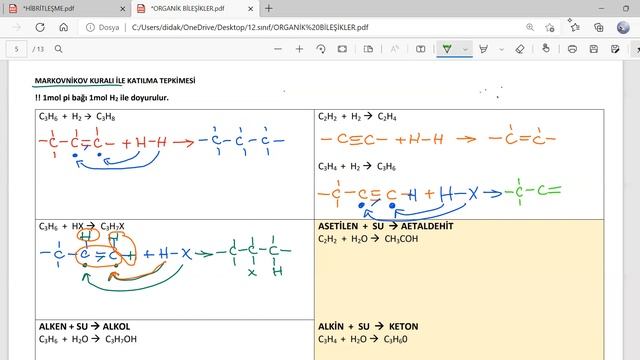Viewport: 640px width, 360px height.
Task: Click the equation C₃H₄ + H₂ → C₃H₆
Action: pos(357,167)
